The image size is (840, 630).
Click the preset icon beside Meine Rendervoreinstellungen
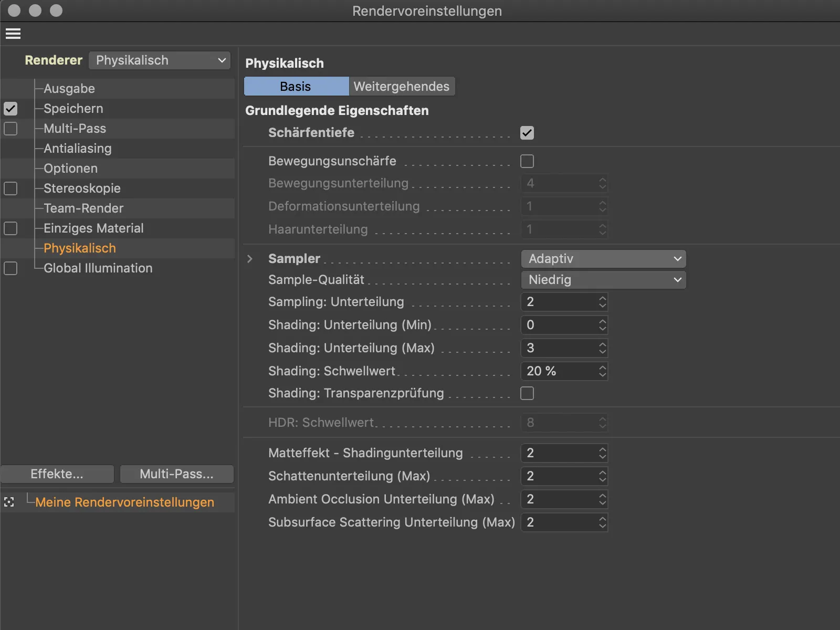pos(9,502)
